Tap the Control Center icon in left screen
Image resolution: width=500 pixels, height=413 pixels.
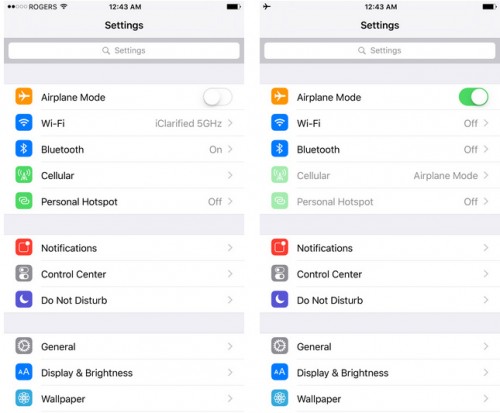pos(24,273)
